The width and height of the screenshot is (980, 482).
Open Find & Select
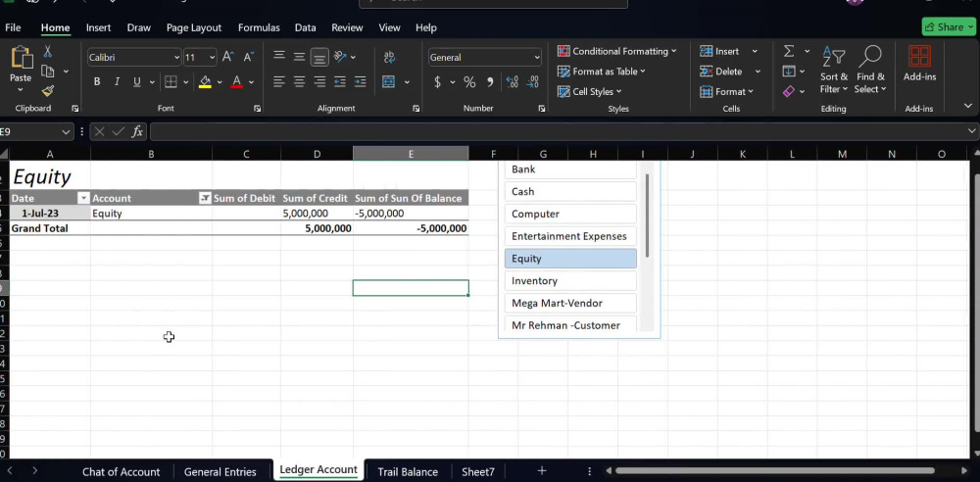pos(870,70)
